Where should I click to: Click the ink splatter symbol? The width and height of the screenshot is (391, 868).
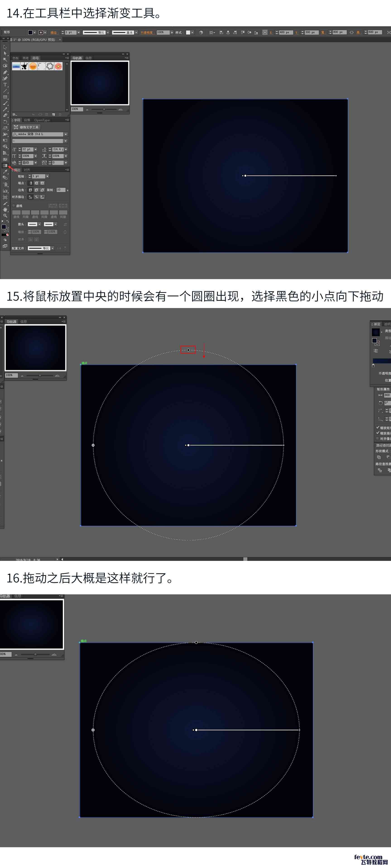coord(24,66)
